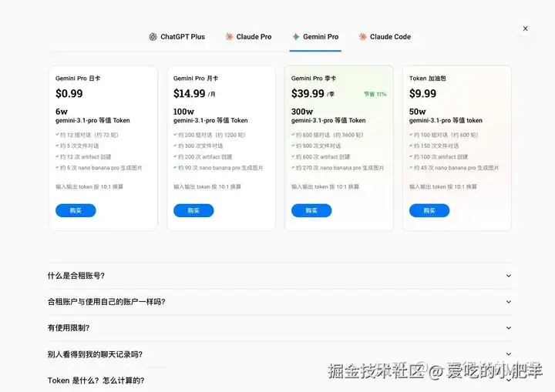Click the $9.99 price text
This screenshot has height=392, width=555.
click(x=422, y=94)
